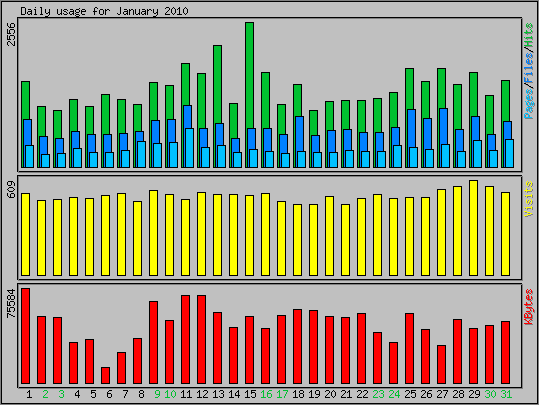This screenshot has width=539, height=405.
Task: Click the red KBytes bar for day 27
Action: tap(441, 364)
